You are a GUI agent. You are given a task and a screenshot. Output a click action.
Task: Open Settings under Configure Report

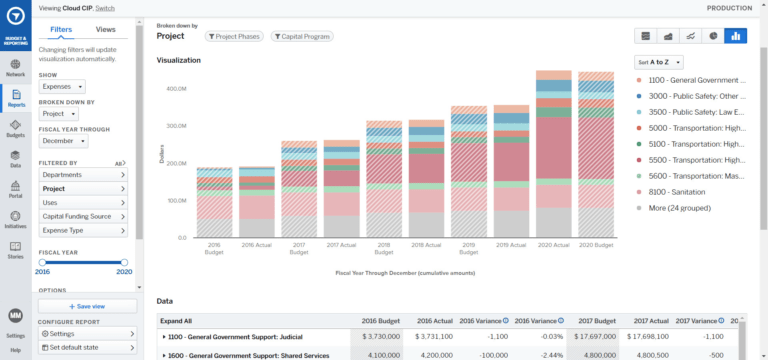coord(88,334)
